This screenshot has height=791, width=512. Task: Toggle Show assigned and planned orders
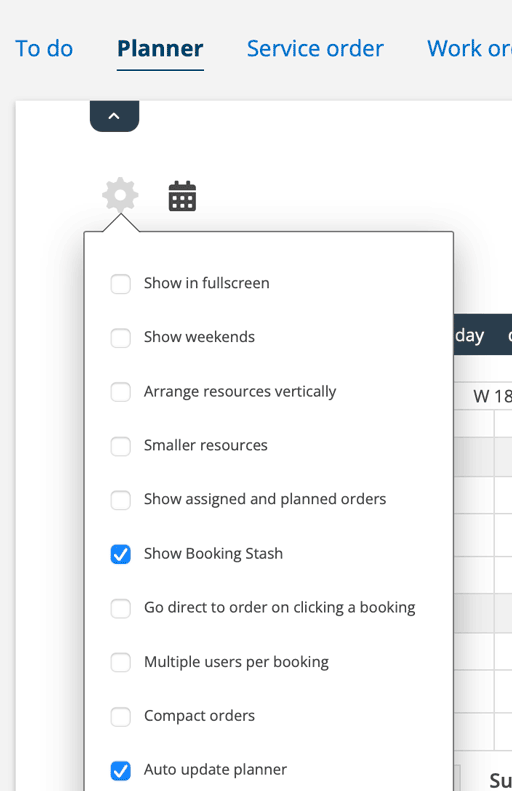pyautogui.click(x=121, y=500)
